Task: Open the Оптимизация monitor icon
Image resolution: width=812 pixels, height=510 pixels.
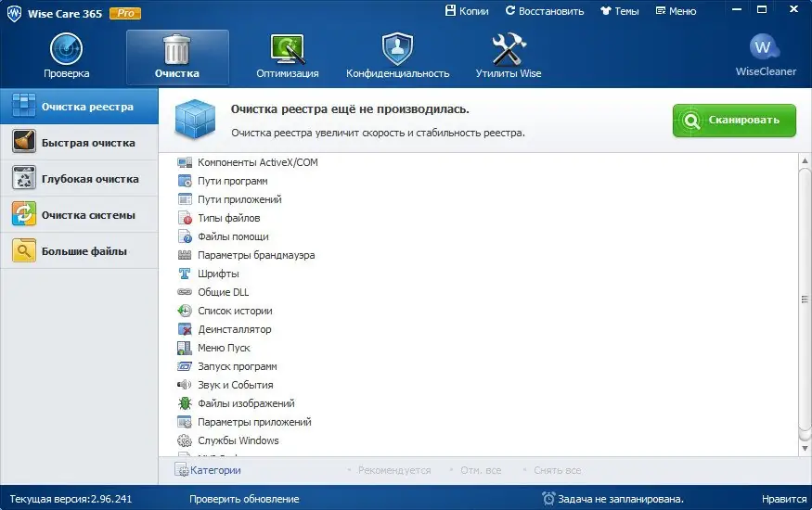Action: pos(288,50)
